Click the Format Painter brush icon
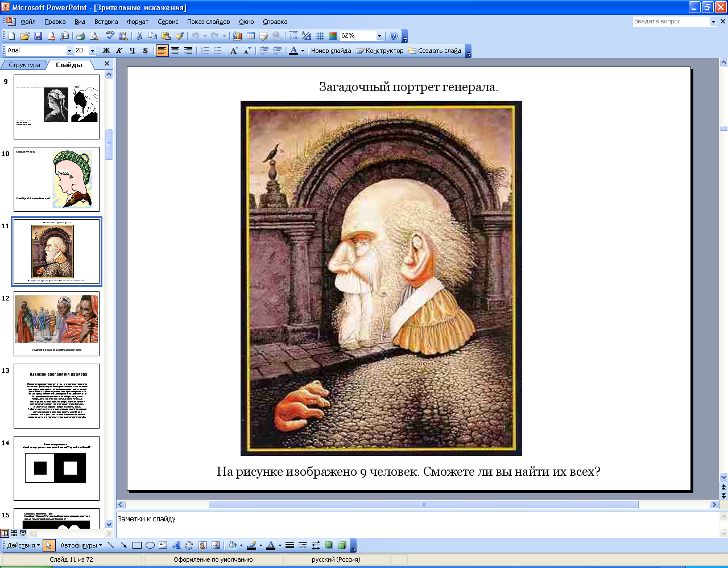Screen dimensions: 728x568 point(179,36)
